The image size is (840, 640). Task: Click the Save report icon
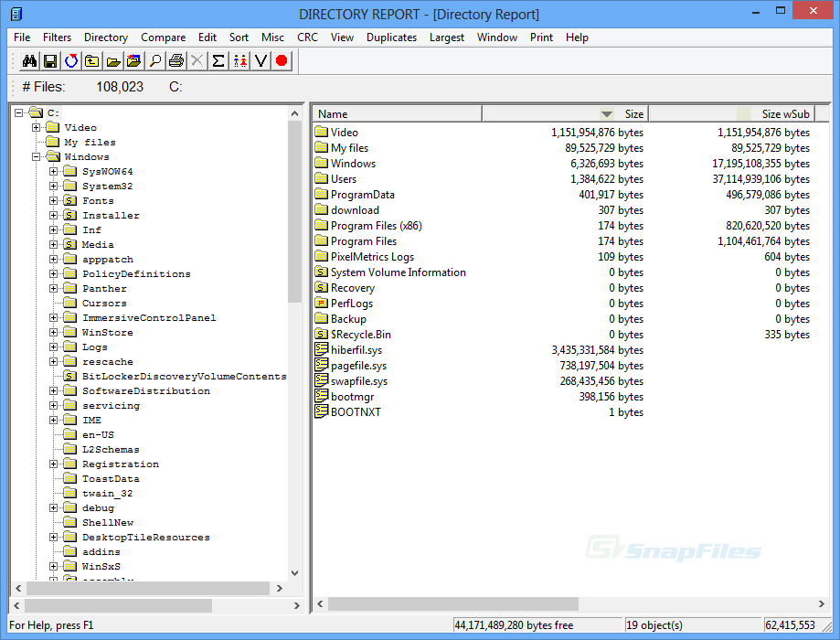coord(50,61)
